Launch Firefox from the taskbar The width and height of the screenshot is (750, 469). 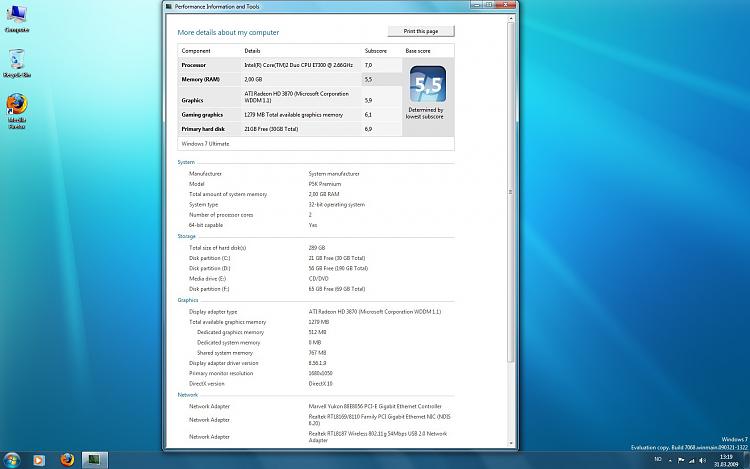(x=67, y=459)
